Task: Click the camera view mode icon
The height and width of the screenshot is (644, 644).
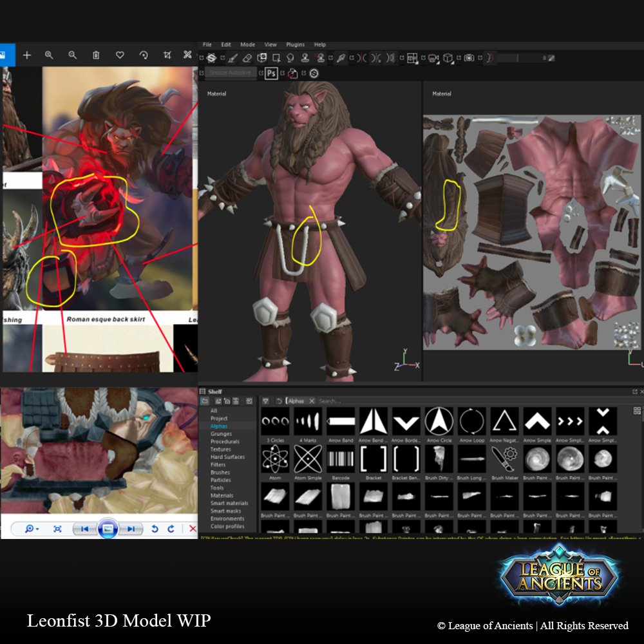Action: (433, 59)
